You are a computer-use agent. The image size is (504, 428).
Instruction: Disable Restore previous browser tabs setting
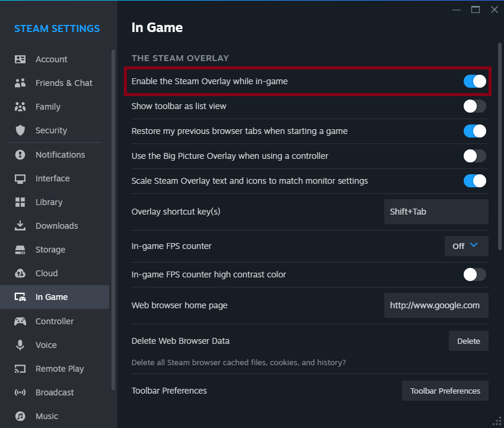(474, 131)
